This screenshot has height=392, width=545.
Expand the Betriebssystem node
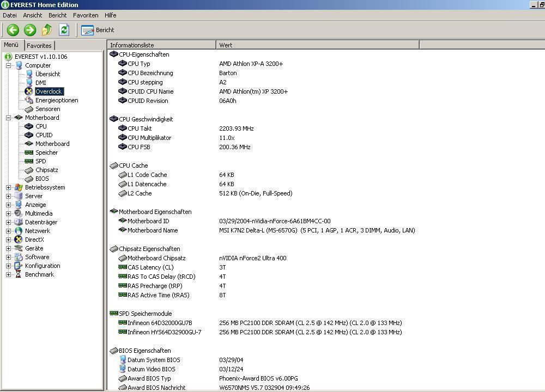pos(8,187)
